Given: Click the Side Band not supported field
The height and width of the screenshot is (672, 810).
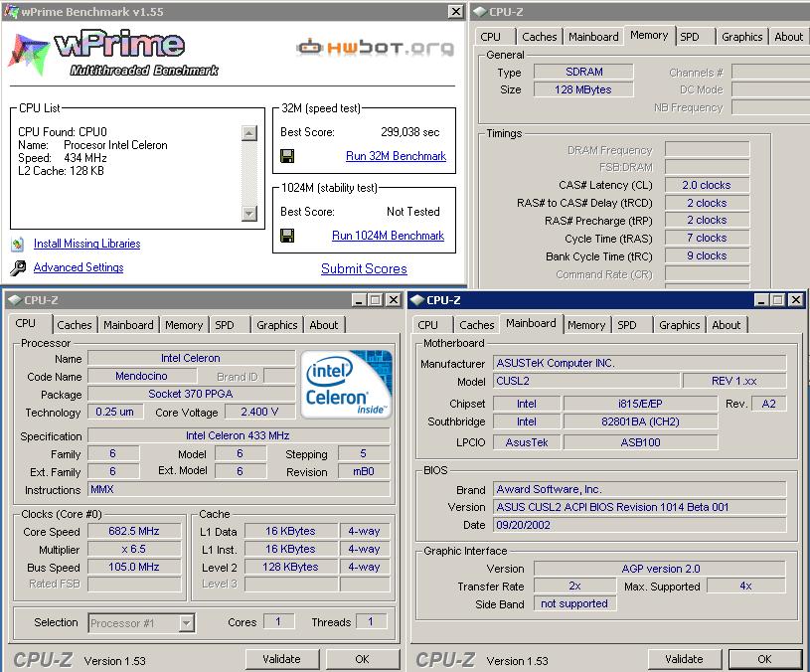Looking at the screenshot, I should pyautogui.click(x=574, y=603).
